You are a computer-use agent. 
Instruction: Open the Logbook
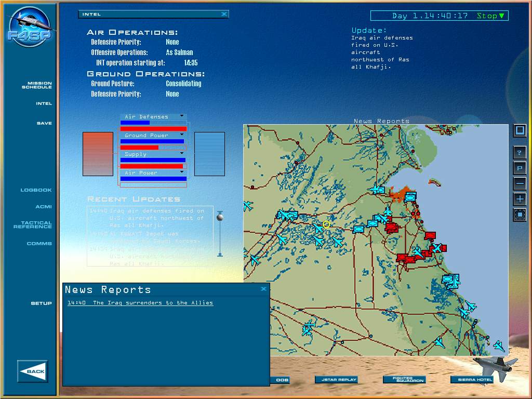36,190
